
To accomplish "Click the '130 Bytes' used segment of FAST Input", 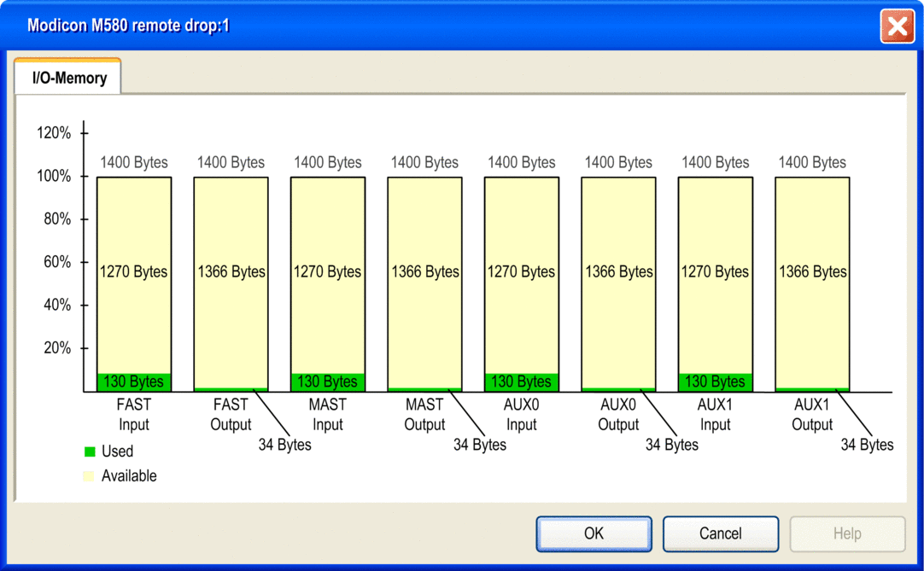I will pos(134,382).
